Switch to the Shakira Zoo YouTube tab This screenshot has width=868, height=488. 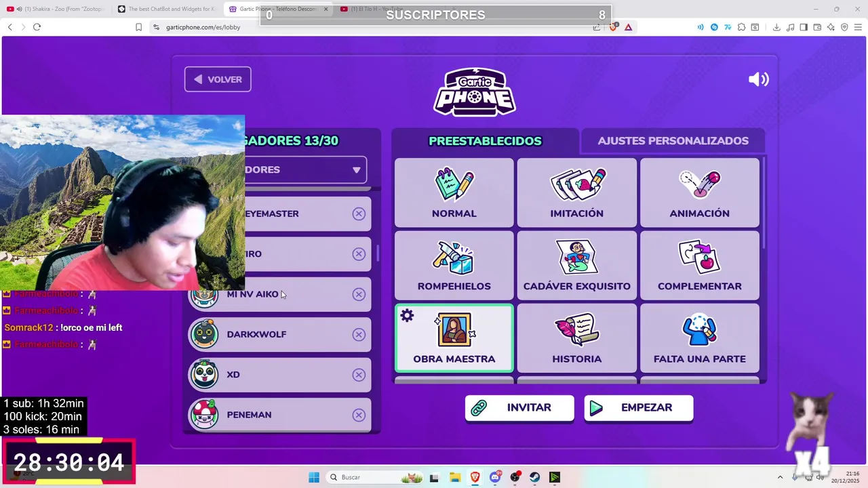(x=56, y=9)
